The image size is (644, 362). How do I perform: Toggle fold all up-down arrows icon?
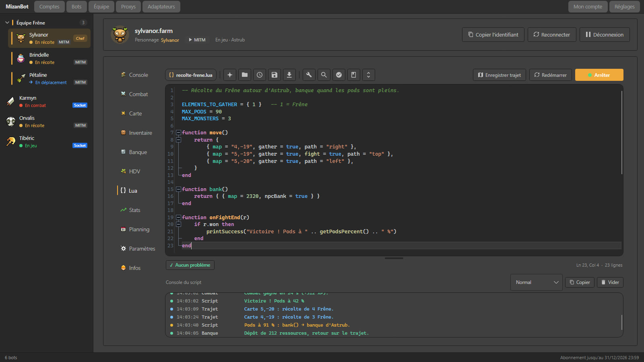click(369, 75)
